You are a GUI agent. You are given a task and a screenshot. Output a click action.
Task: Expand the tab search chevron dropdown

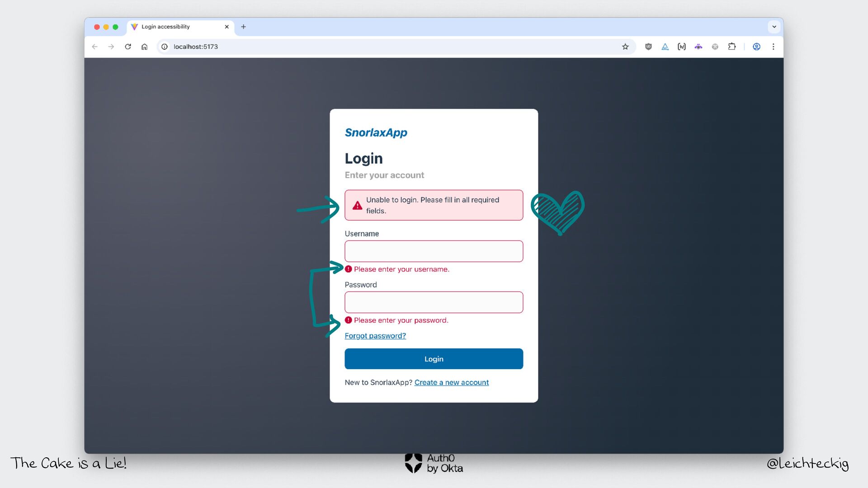coord(774,27)
